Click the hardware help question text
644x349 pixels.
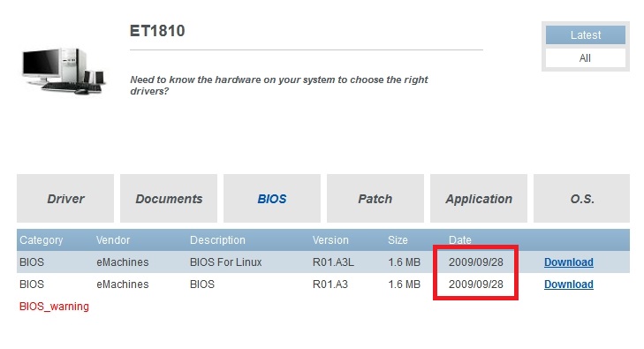coord(279,85)
